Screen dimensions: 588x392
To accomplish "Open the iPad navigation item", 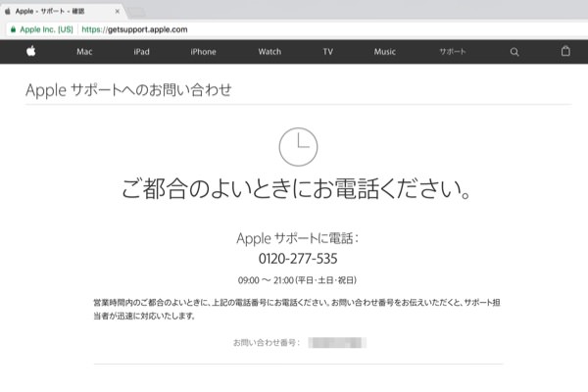I will tap(141, 52).
